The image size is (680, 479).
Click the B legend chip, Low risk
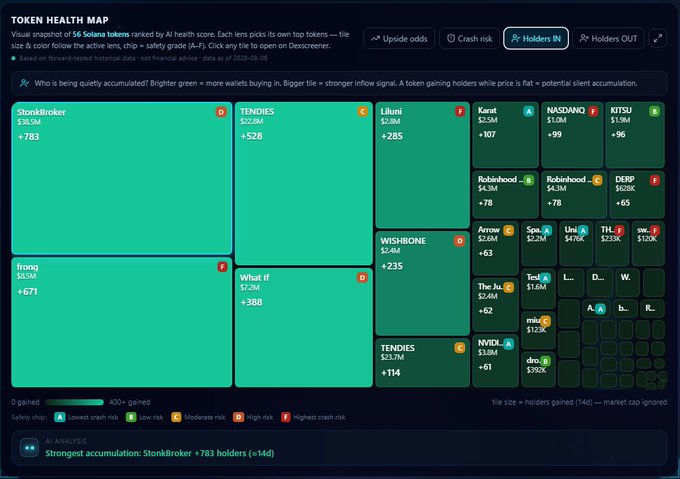[131, 417]
